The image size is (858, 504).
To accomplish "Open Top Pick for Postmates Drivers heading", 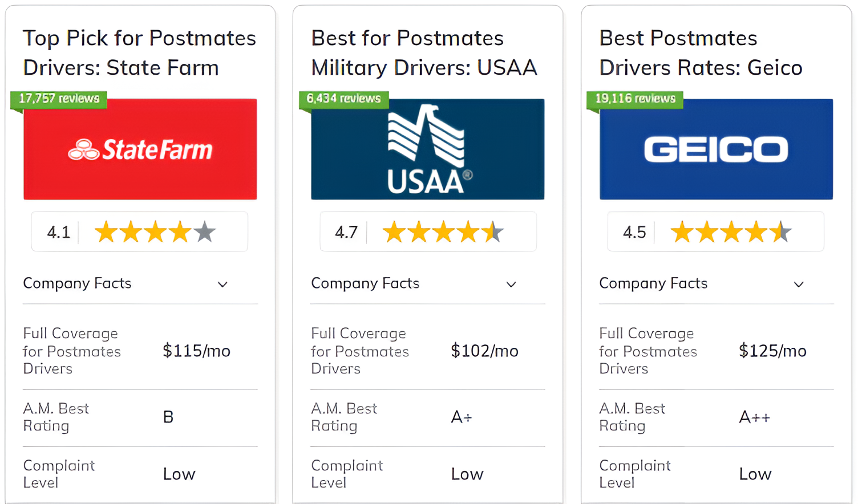I will point(139,53).
